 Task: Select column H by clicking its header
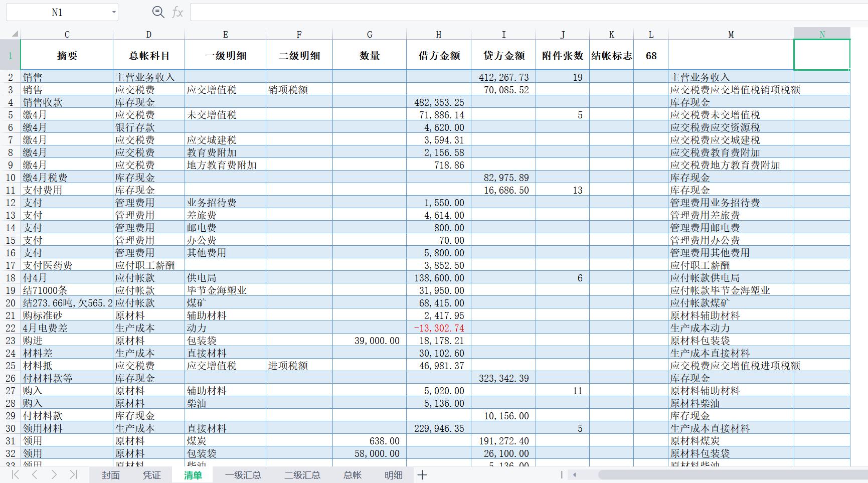(439, 34)
